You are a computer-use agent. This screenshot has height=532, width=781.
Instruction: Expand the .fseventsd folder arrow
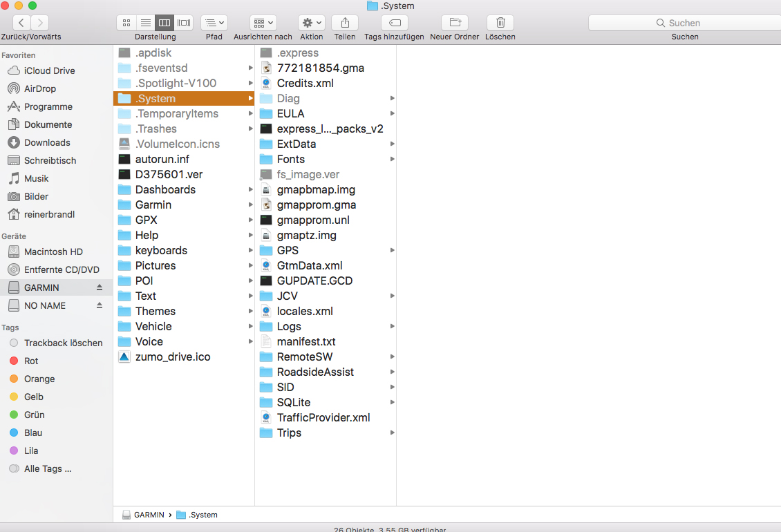click(250, 68)
